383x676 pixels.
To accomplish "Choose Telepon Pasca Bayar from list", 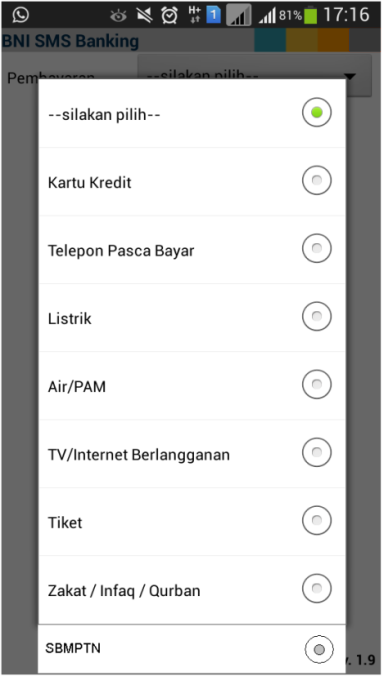I will click(192, 250).
